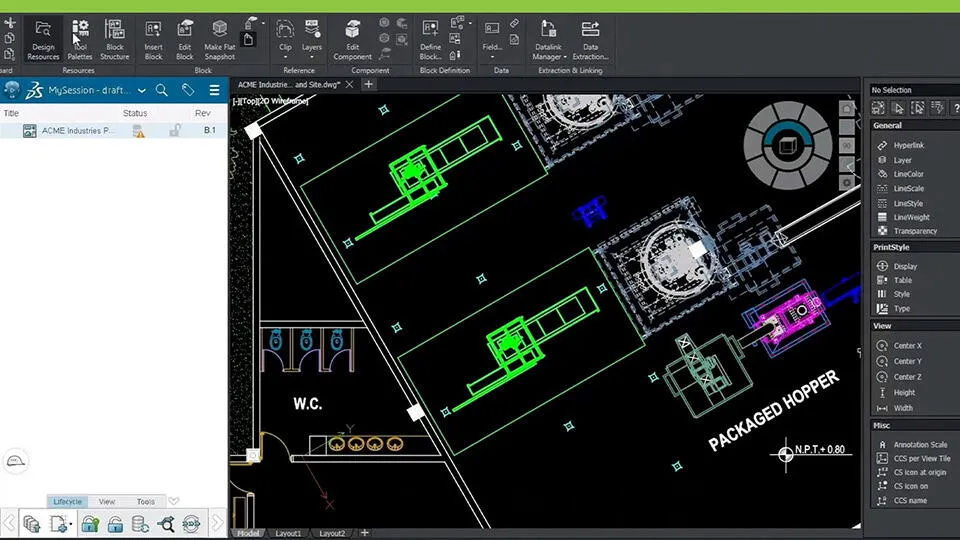Click the circular arrows maturity icon
The width and height of the screenshot is (960, 540).
pos(191,524)
